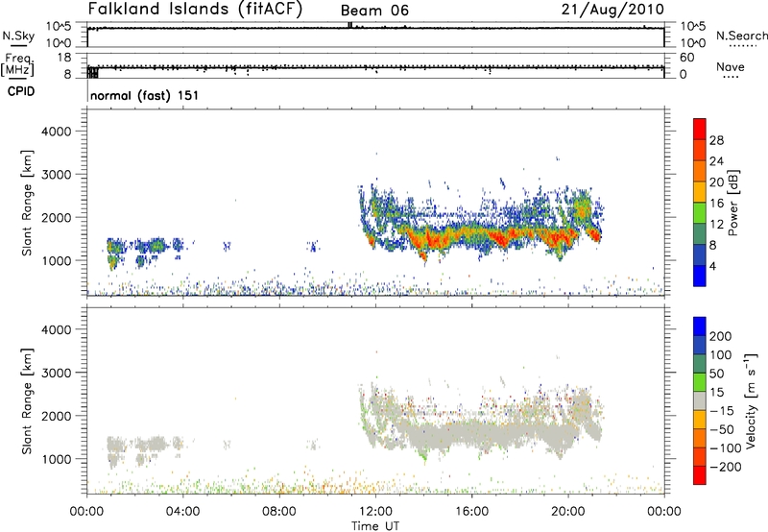Pick teal Velocity segment between 50 and 100
This screenshot has width=768, height=532.
click(700, 364)
